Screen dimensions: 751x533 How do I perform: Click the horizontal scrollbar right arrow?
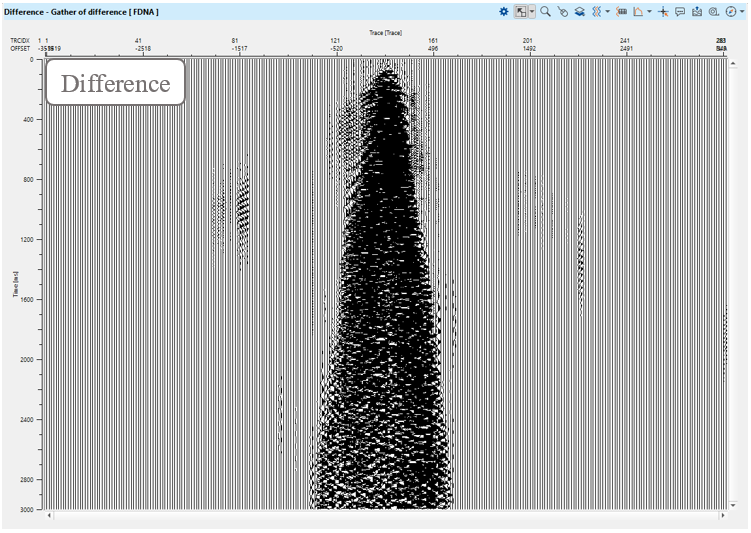coord(722,515)
